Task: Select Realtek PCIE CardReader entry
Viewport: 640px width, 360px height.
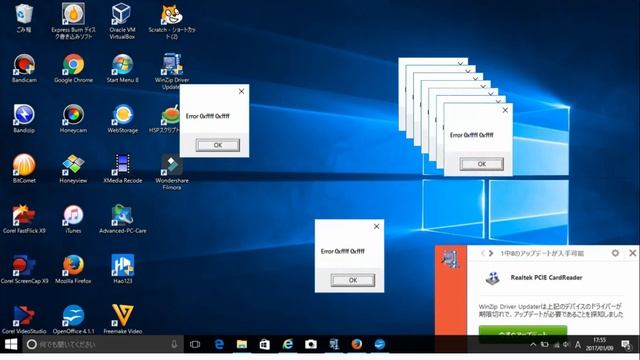Action: tap(546, 278)
